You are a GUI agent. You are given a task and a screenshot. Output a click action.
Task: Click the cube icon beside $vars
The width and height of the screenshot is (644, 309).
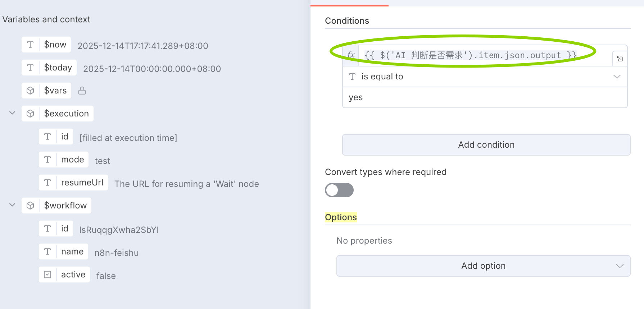[x=31, y=91]
